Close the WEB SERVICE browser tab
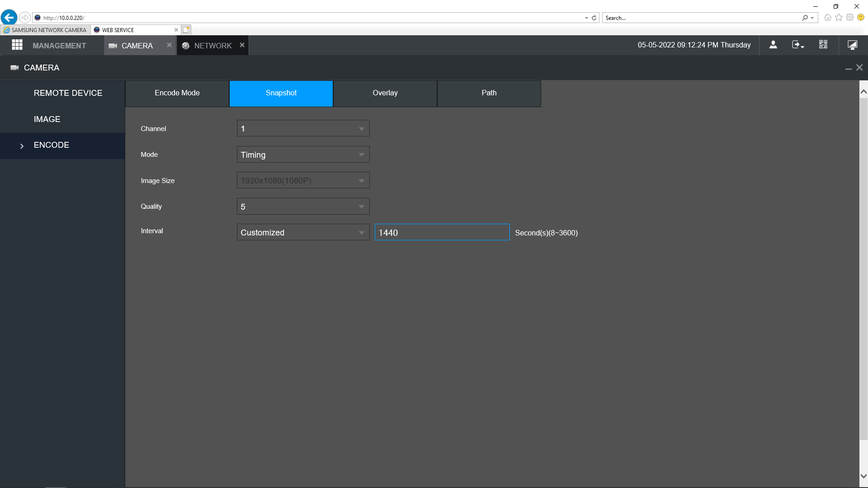The width and height of the screenshot is (868, 488). point(176,30)
